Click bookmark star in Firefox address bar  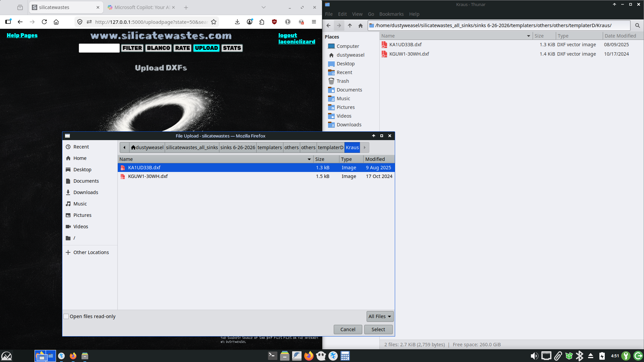click(x=214, y=22)
